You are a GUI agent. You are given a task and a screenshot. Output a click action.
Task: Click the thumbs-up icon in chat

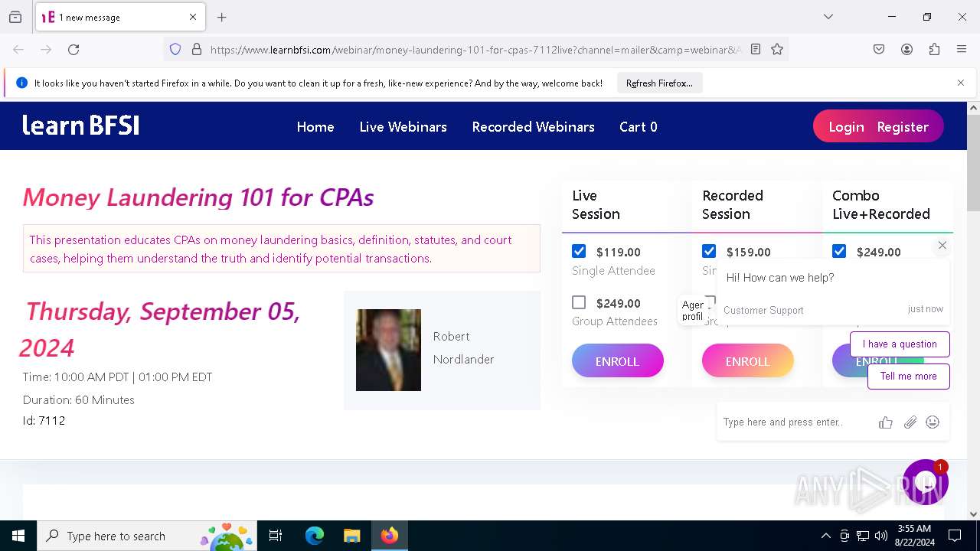[886, 422]
